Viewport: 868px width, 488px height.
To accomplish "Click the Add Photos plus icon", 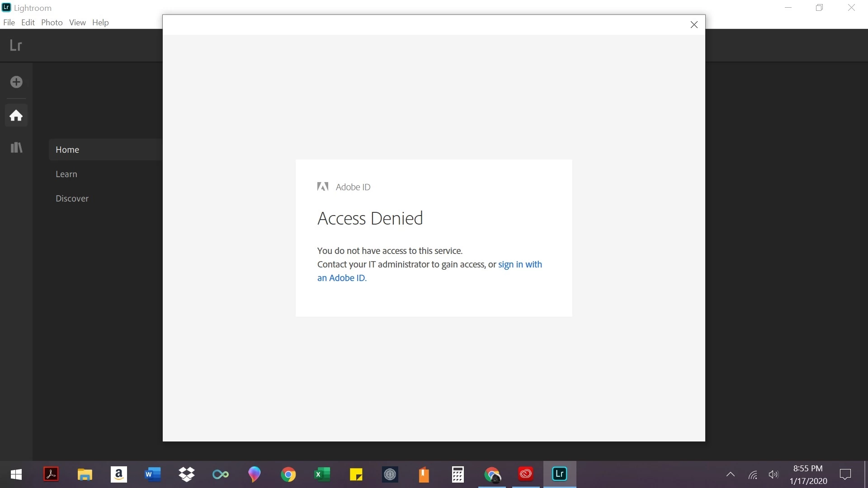I will coord(16,82).
